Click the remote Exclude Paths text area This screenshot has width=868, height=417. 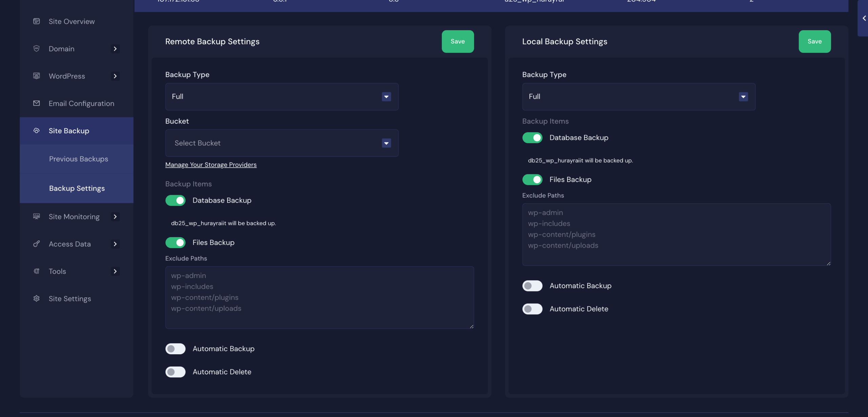(319, 297)
